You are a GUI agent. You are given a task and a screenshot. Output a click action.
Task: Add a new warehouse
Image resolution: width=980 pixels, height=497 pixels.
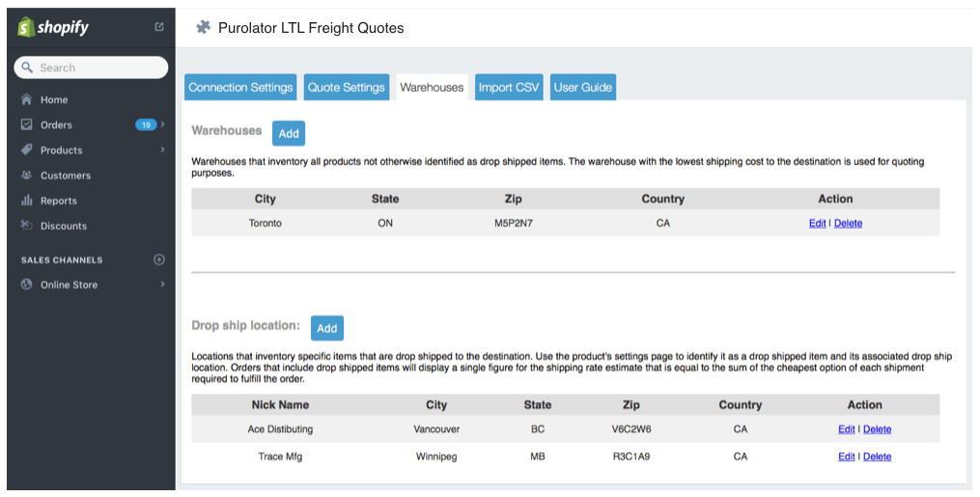pos(289,133)
